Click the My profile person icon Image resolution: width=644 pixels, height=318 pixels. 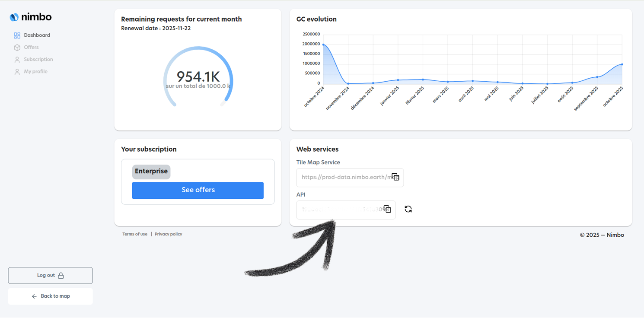coord(17,72)
